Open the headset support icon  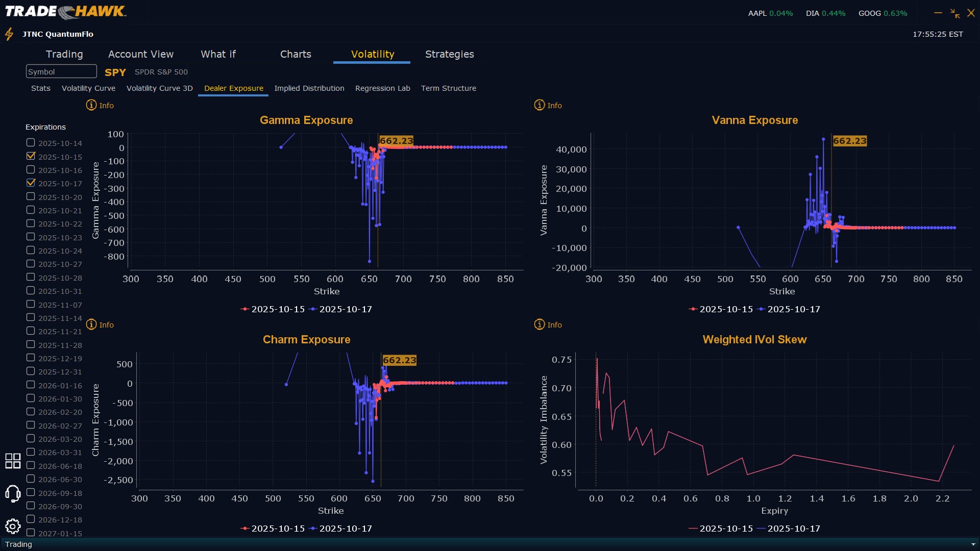point(13,493)
